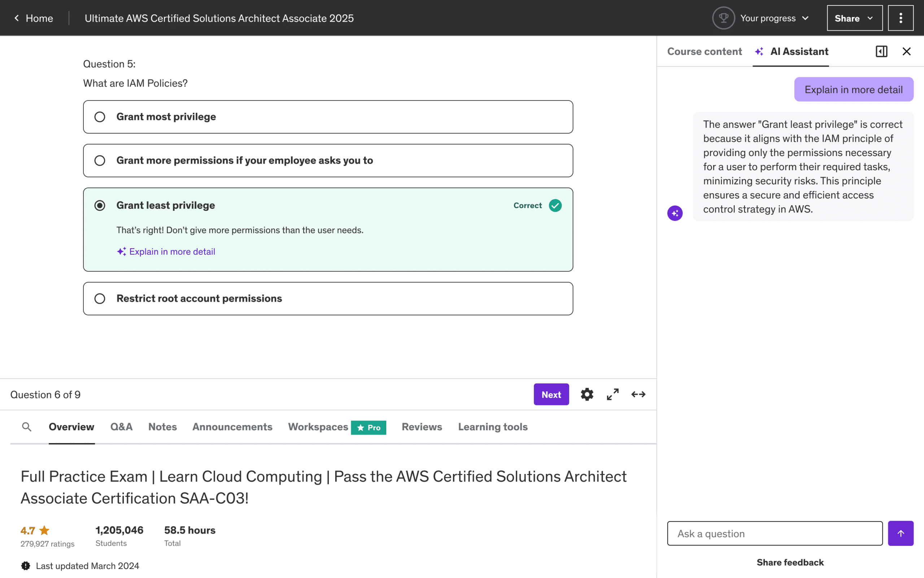Open the Q&A tab
924x578 pixels.
coord(121,427)
